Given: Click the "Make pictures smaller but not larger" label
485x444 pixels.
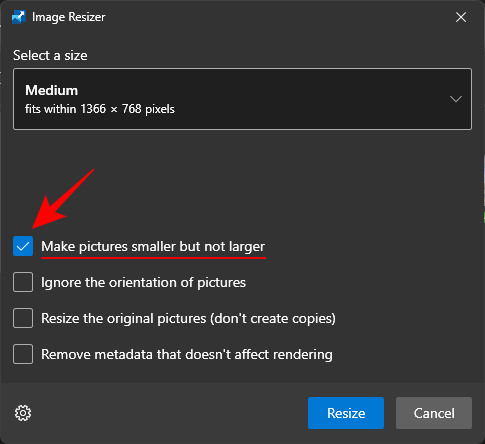Looking at the screenshot, I should pos(153,247).
